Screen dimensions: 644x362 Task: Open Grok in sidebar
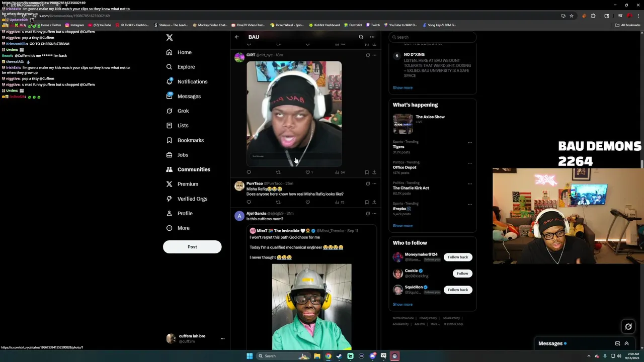178,111
